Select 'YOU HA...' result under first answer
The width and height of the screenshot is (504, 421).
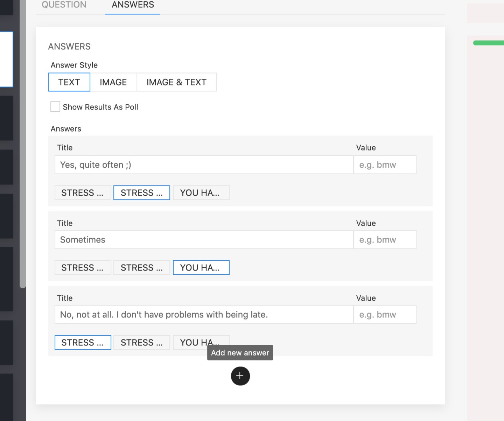coord(201,193)
